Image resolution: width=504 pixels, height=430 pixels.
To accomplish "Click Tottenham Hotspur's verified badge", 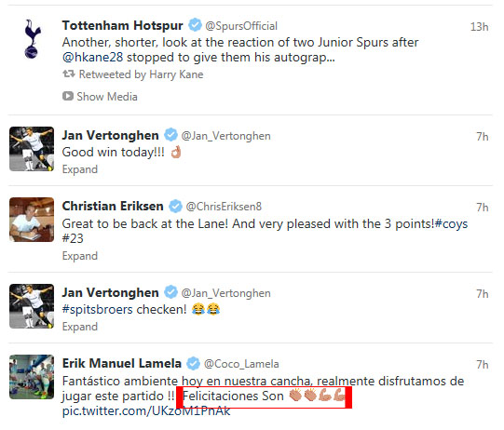I will point(195,25).
